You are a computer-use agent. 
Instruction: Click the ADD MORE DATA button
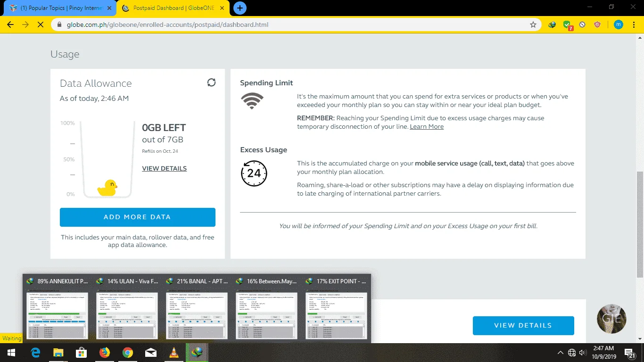[x=138, y=217]
